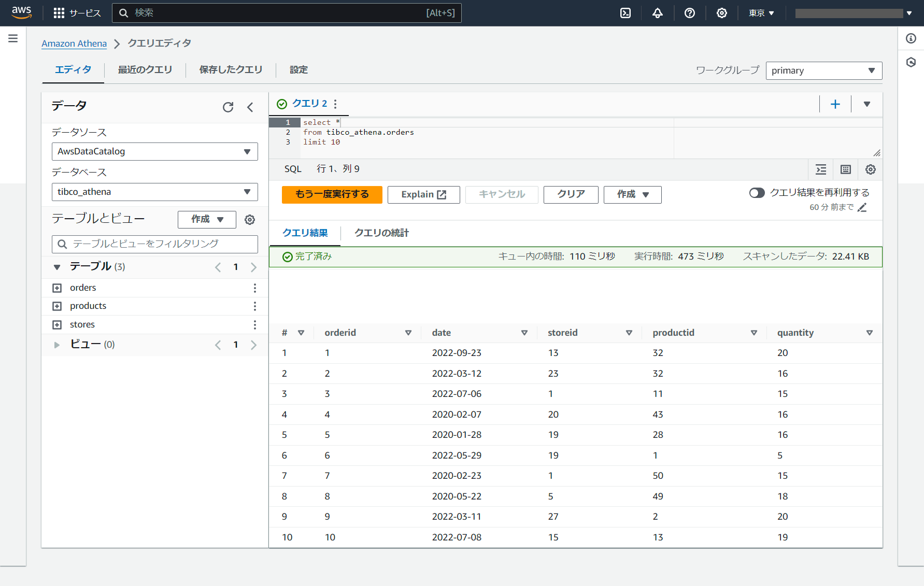This screenshot has height=586, width=924.
Task: Select the クエリ 2 editor tab
Action: pyautogui.click(x=309, y=104)
